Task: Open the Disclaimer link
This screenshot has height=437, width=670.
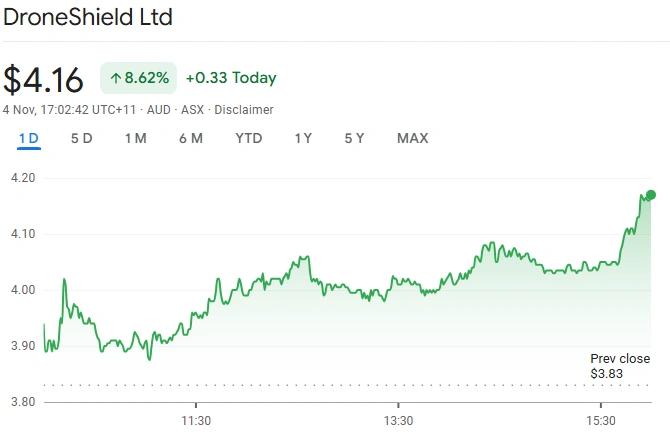Action: coord(244,109)
